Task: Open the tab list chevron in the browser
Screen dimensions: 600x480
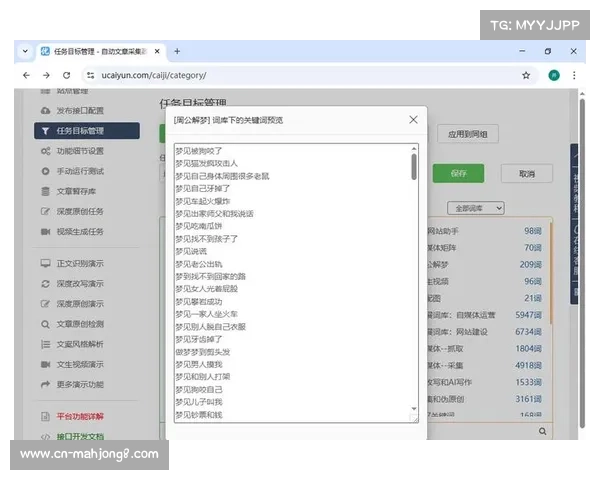Action: coord(25,51)
